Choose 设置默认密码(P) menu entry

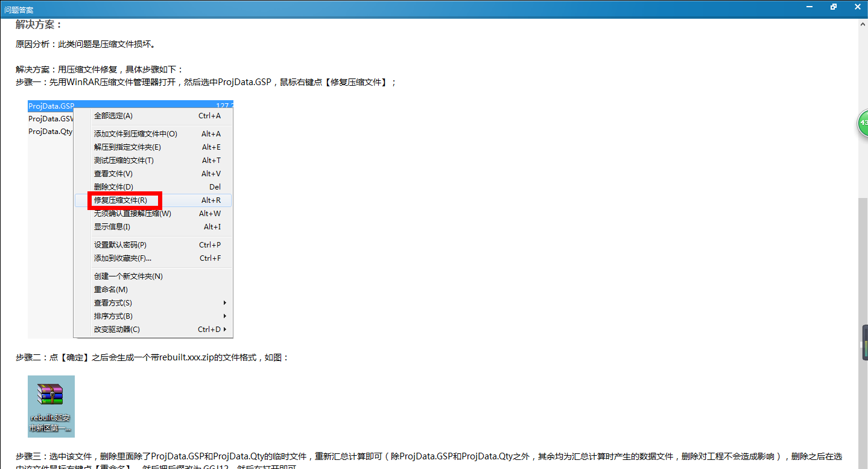pyautogui.click(x=153, y=245)
